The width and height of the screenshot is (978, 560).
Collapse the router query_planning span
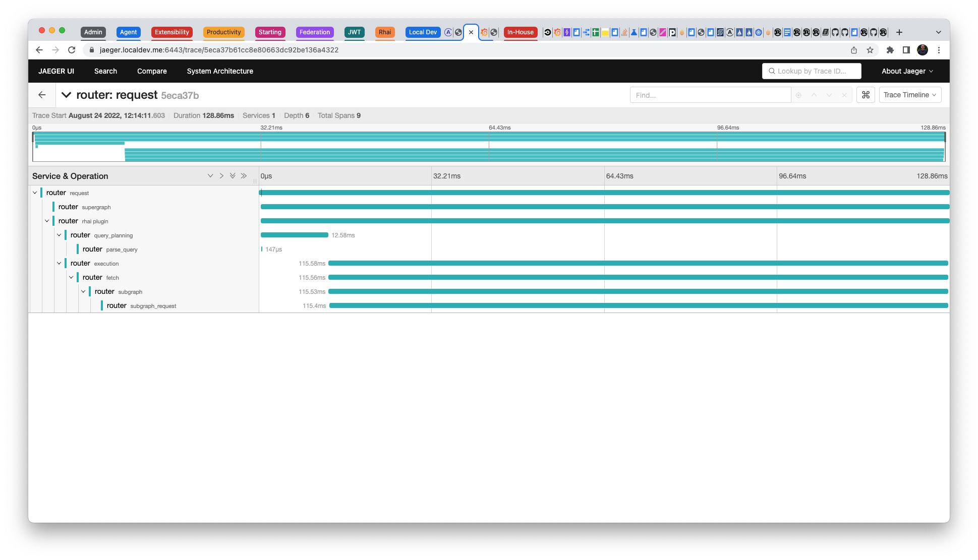(x=59, y=235)
